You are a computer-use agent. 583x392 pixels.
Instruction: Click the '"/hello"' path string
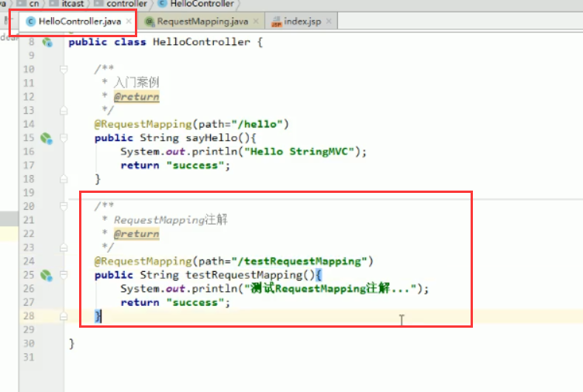257,124
